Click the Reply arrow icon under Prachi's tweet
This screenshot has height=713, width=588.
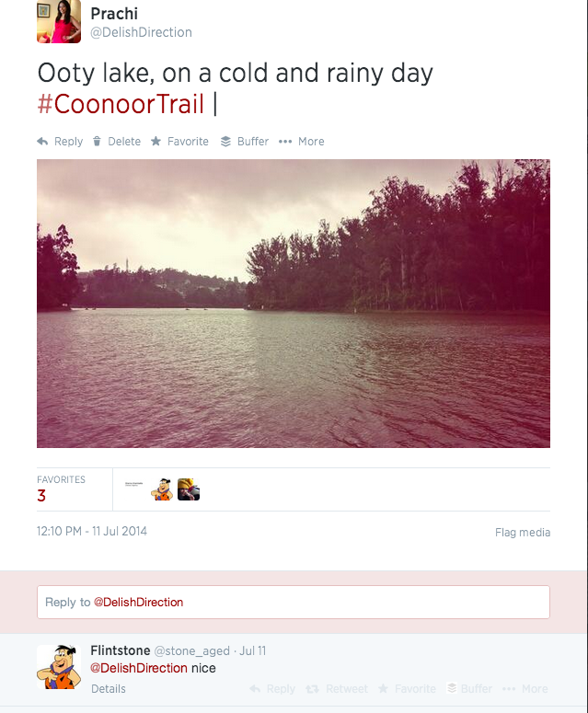coord(42,142)
